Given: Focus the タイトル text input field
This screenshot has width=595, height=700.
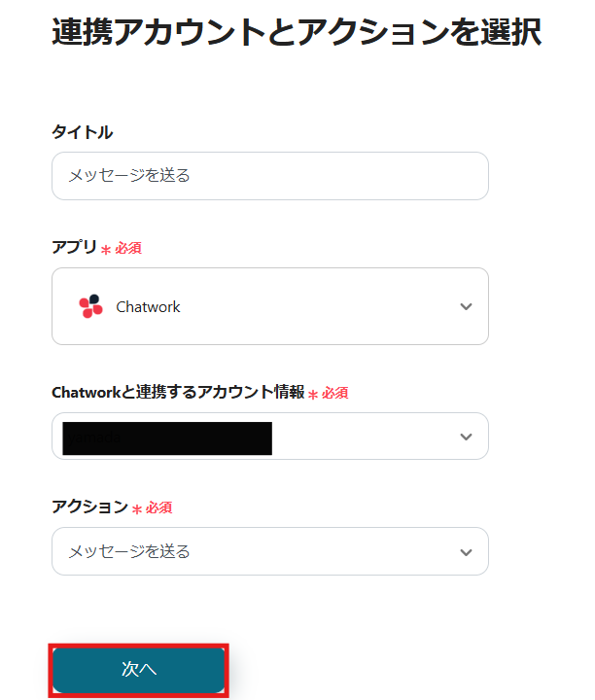Looking at the screenshot, I should [x=269, y=176].
